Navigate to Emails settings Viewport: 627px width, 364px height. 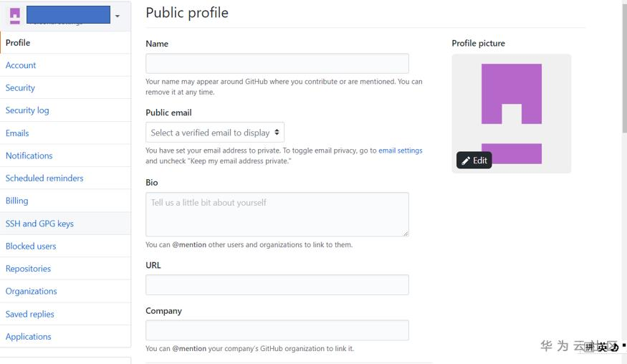click(x=17, y=133)
